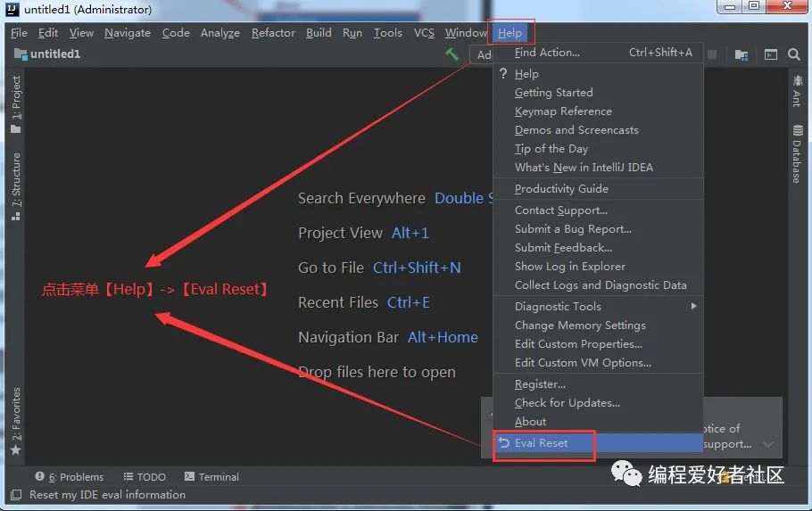Image resolution: width=812 pixels, height=511 pixels.
Task: Open the Navigate menu
Action: point(128,33)
